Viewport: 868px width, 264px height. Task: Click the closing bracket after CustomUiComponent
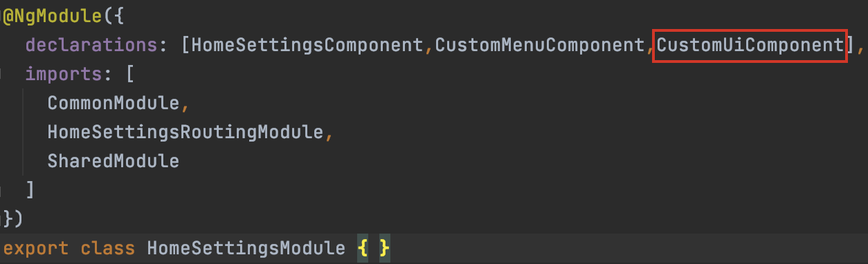849,46
